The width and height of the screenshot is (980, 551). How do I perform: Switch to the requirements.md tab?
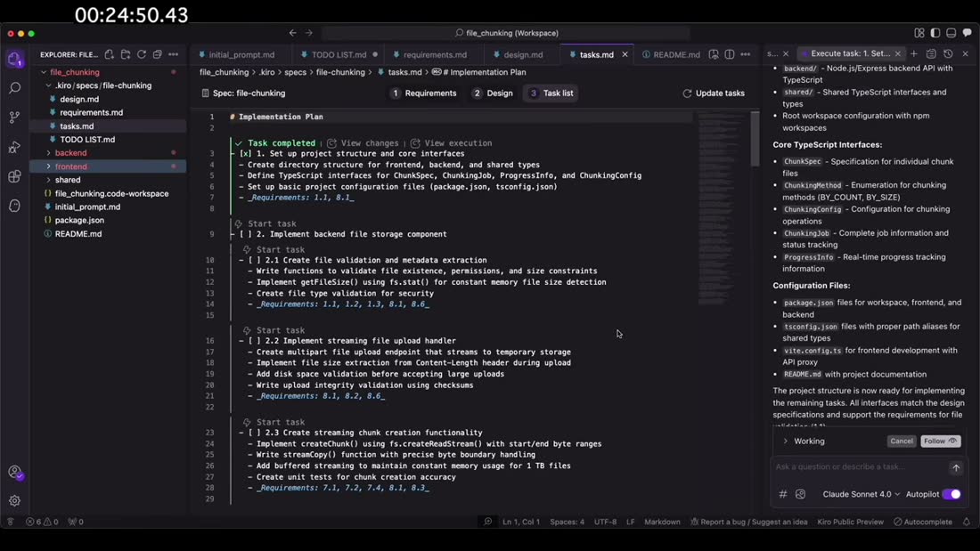click(x=435, y=55)
